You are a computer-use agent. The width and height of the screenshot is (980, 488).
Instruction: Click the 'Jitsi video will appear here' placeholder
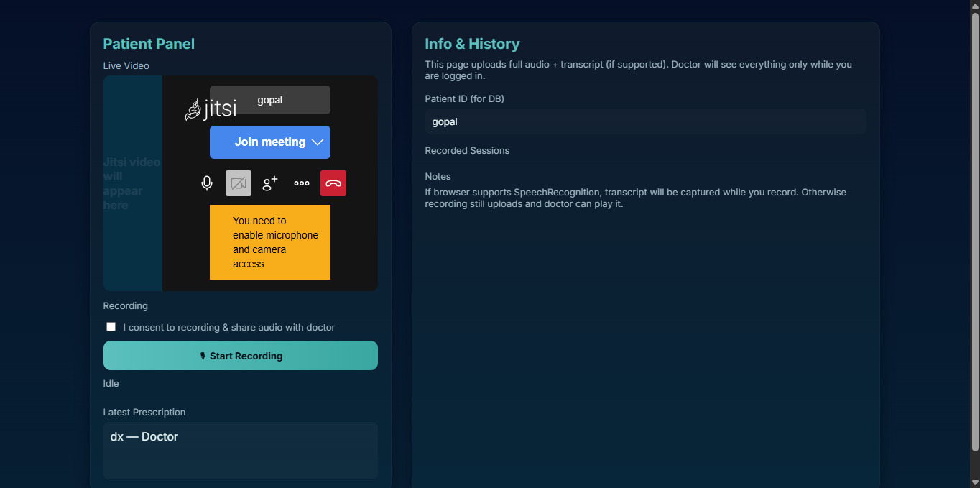tap(132, 183)
